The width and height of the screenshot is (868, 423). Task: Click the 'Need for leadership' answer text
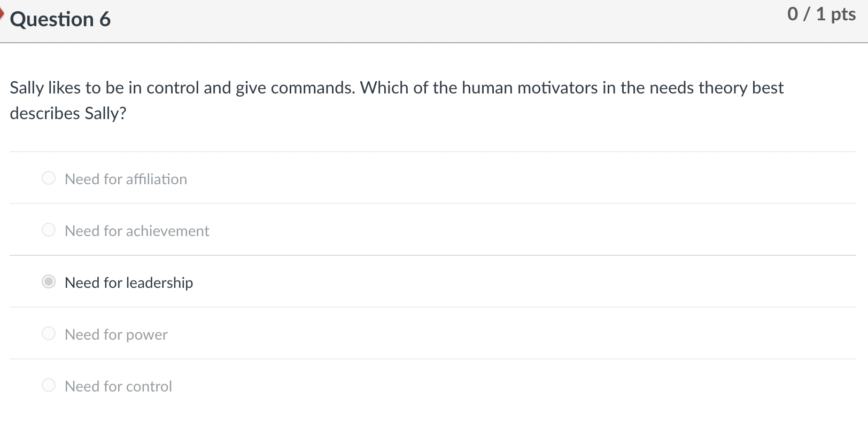point(128,283)
